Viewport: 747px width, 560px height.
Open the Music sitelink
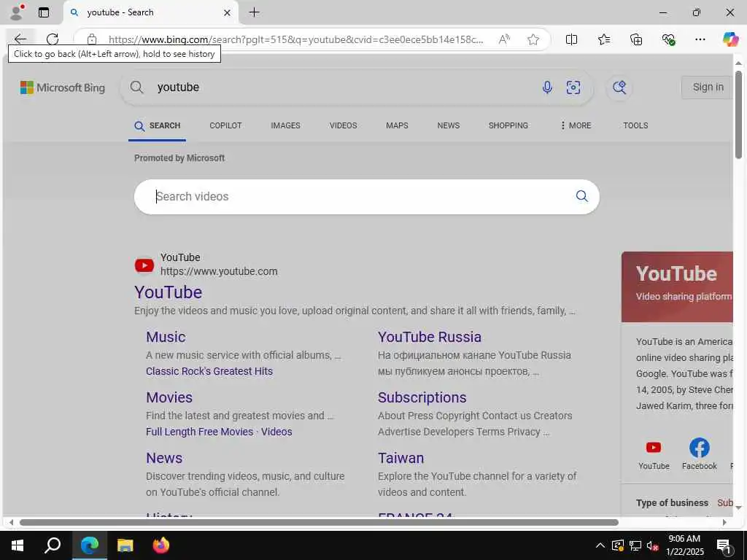coord(166,337)
